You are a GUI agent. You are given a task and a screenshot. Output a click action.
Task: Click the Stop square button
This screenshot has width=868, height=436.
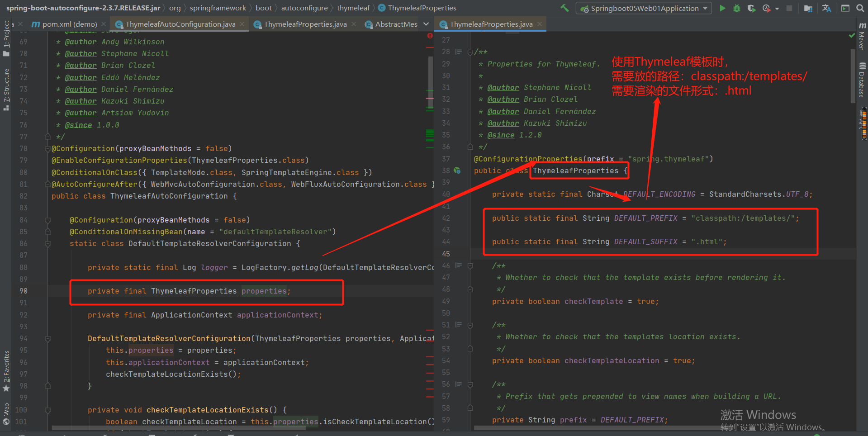pyautogui.click(x=789, y=8)
